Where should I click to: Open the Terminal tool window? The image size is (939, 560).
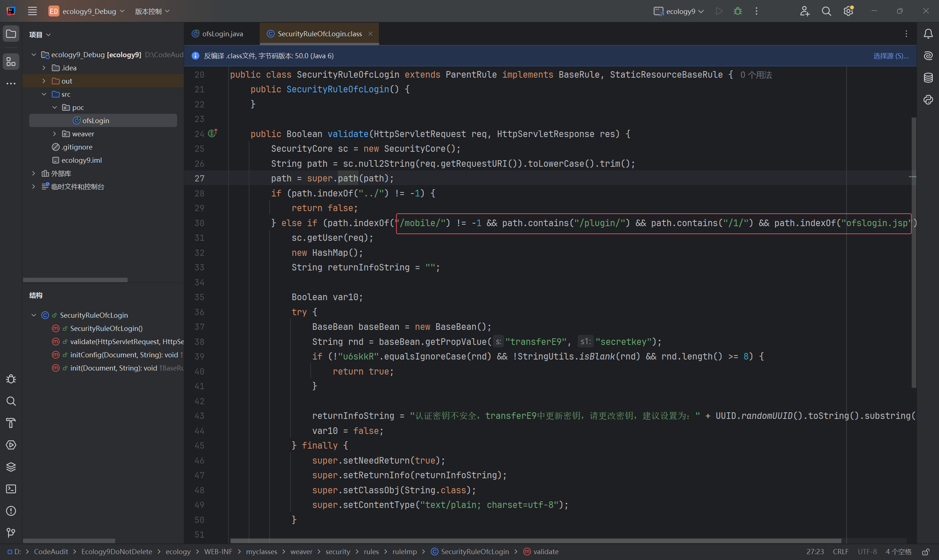click(11, 489)
